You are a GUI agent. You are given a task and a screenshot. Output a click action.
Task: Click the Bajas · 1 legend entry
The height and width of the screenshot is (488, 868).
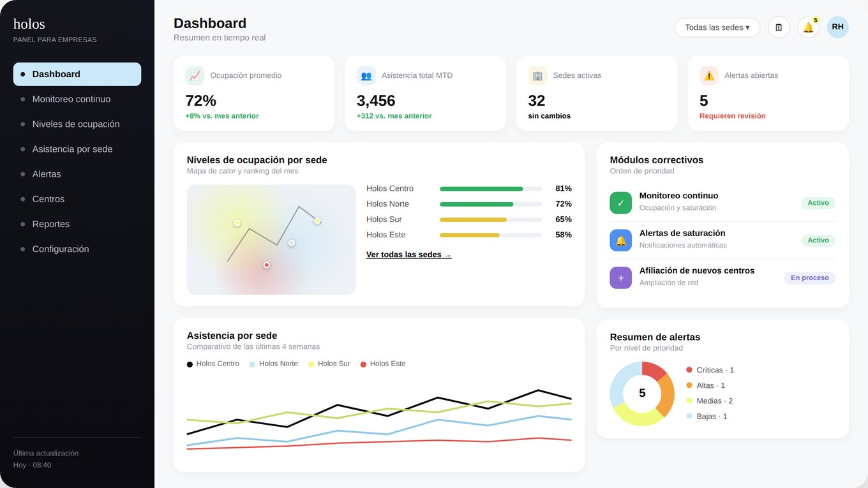click(707, 416)
